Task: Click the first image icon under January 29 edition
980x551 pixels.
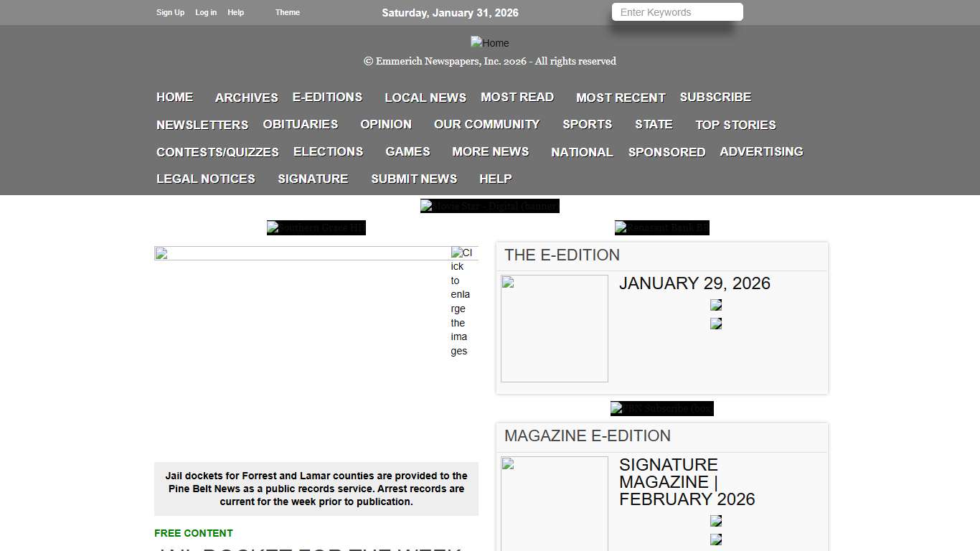Action: pyautogui.click(x=715, y=304)
